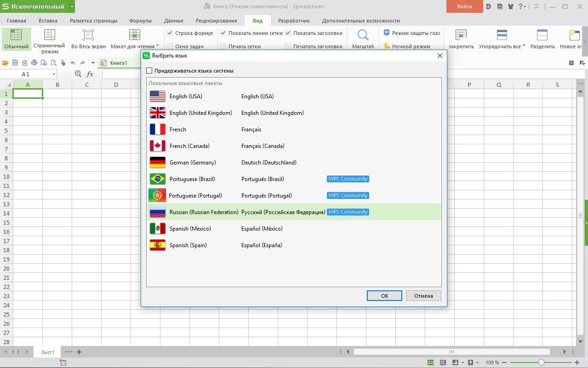Click the magnifier icon beside fx
The image size is (588, 368).
pos(78,74)
